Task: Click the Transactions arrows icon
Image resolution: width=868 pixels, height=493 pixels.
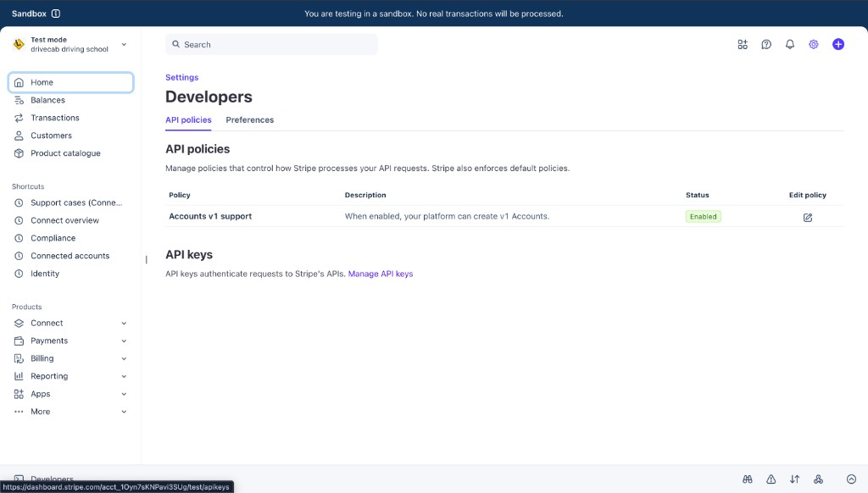Action: point(19,118)
